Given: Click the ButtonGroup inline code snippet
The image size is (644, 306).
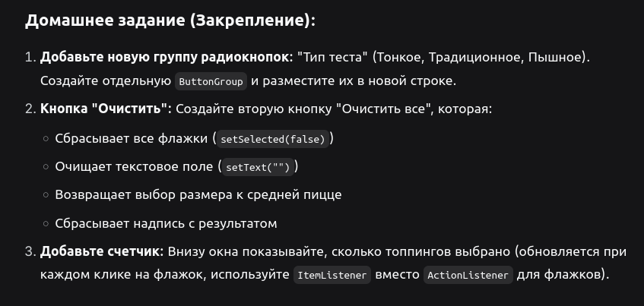Looking at the screenshot, I should point(211,81).
